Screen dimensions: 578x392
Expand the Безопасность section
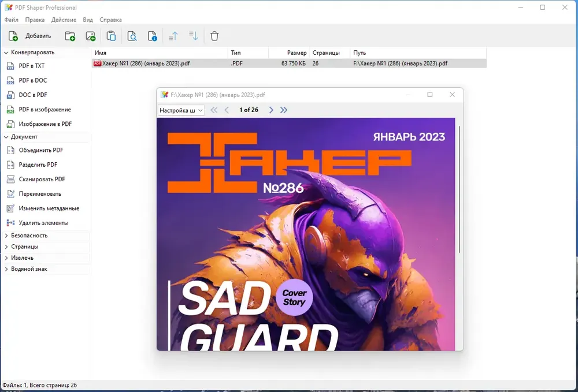(x=6, y=236)
